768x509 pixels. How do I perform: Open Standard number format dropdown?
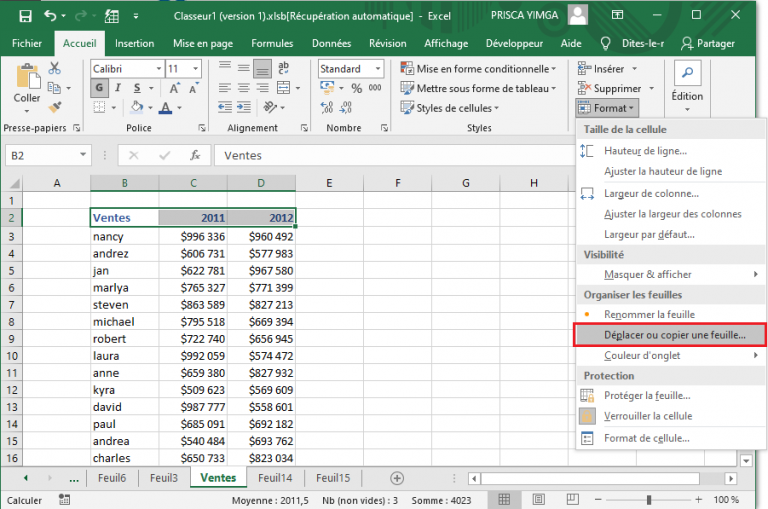378,69
